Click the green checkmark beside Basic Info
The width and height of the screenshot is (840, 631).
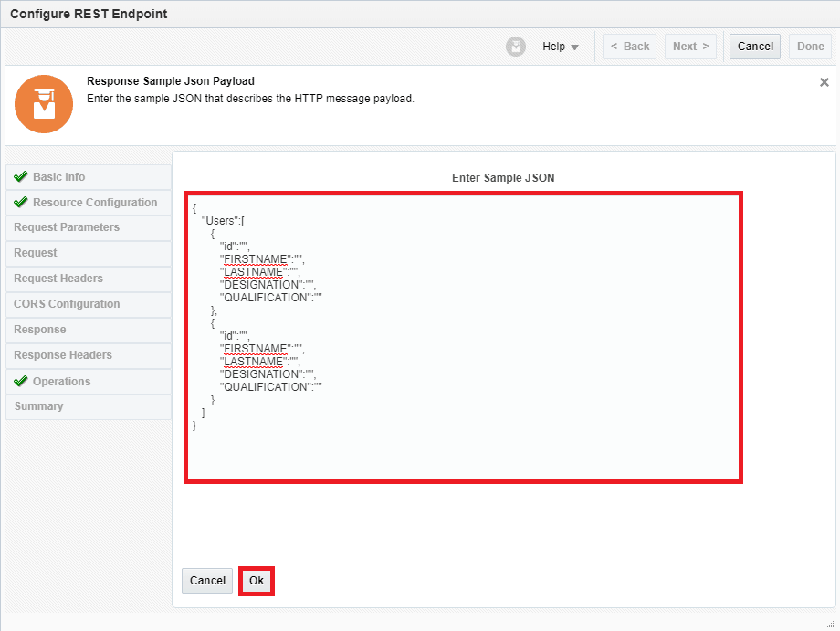[x=21, y=177]
